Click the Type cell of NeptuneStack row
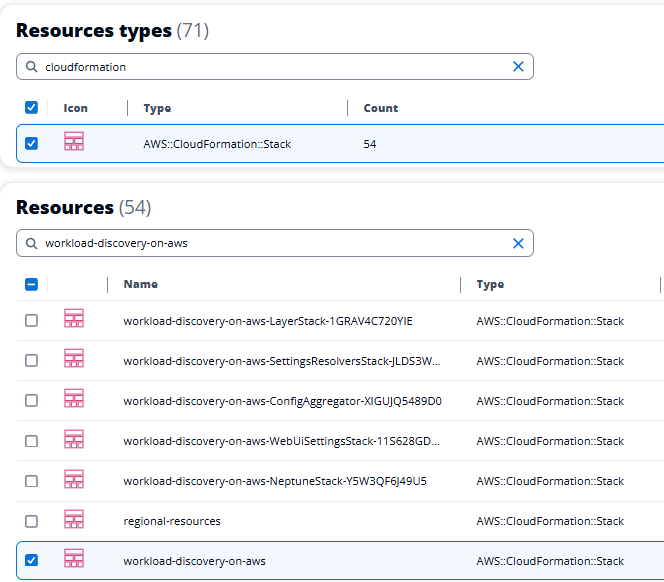Viewport: 664px width, 582px height. 550,481
